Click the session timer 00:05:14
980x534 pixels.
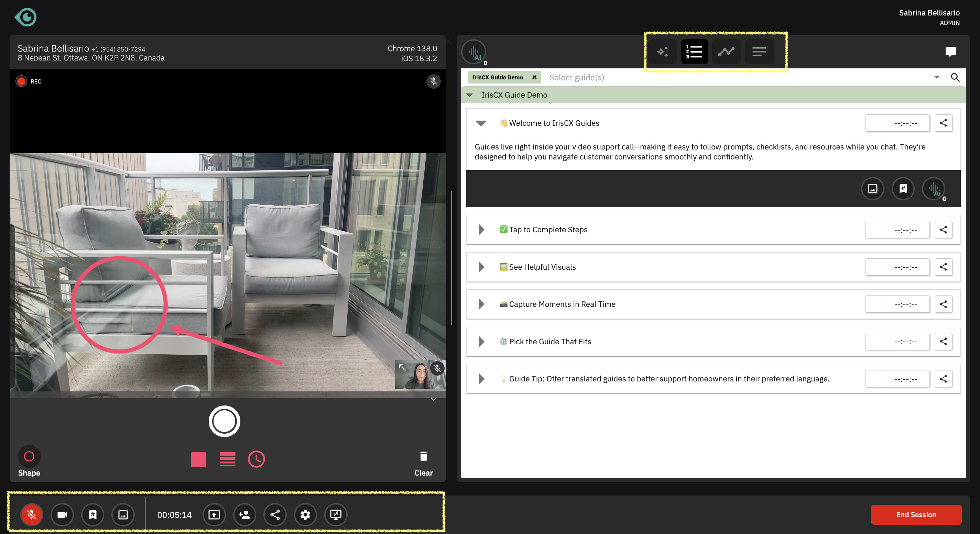point(174,515)
